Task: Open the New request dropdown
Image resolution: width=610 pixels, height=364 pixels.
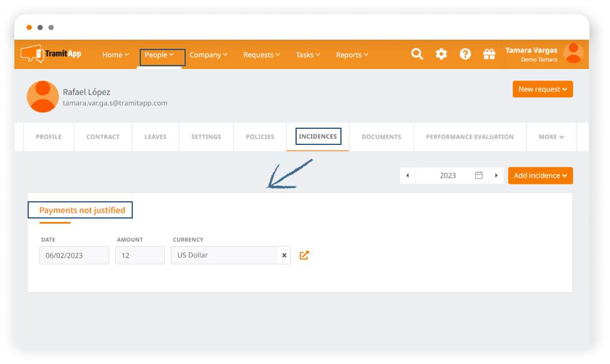Action: point(543,89)
